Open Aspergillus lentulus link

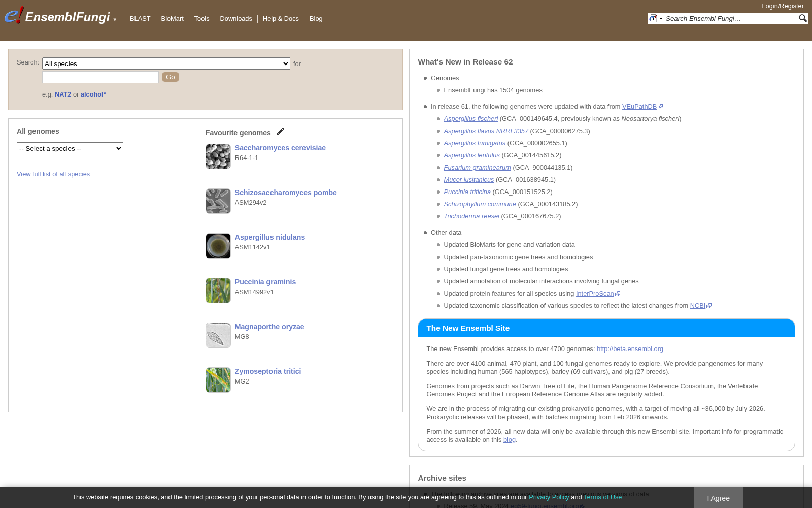point(472,155)
